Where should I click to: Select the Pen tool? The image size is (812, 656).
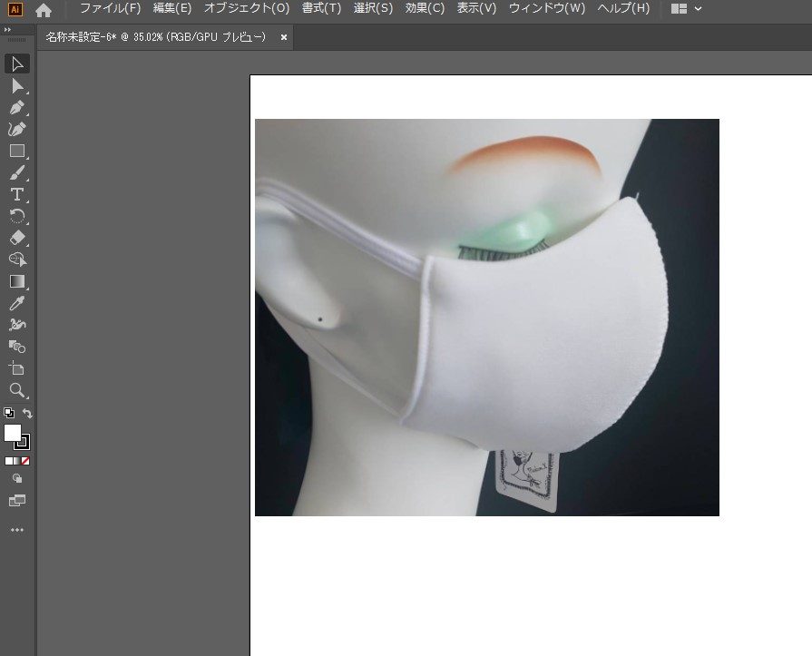click(x=17, y=108)
